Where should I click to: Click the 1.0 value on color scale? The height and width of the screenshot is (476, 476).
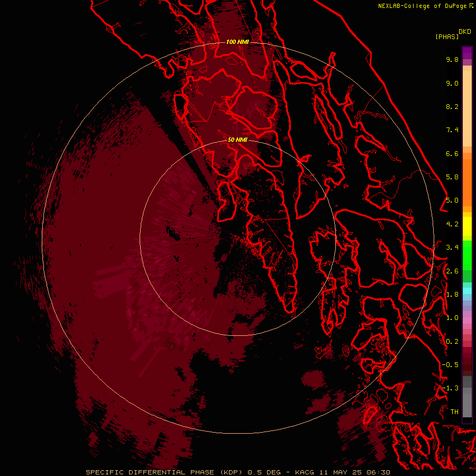pyautogui.click(x=452, y=318)
